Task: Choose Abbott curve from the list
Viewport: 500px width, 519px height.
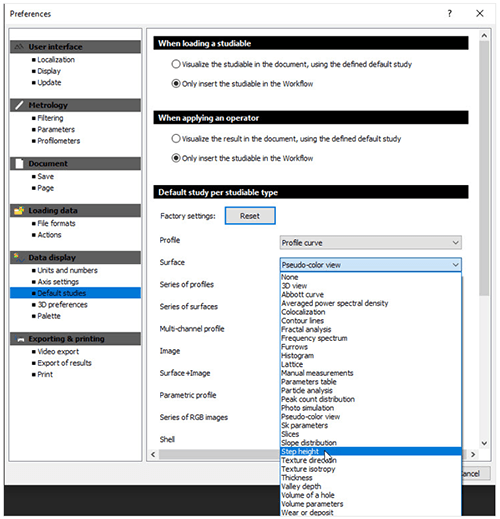Action: (371, 294)
